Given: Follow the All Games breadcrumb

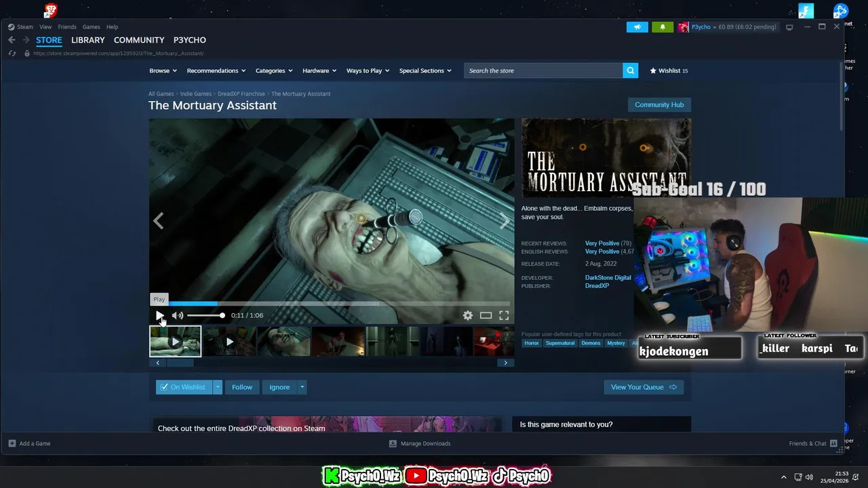Looking at the screenshot, I should point(161,94).
